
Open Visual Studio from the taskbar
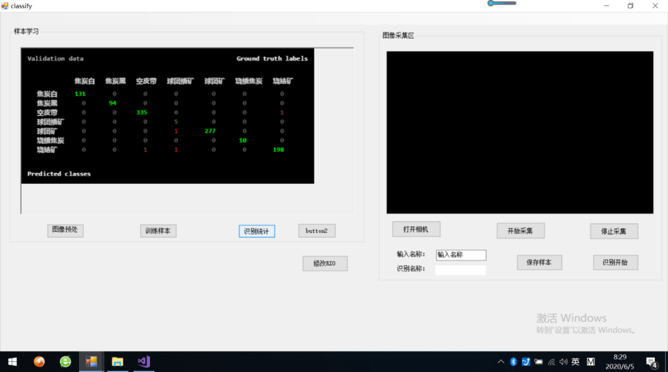tap(144, 362)
